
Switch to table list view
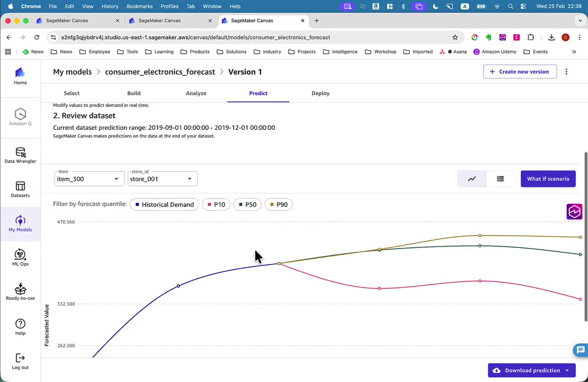click(500, 179)
